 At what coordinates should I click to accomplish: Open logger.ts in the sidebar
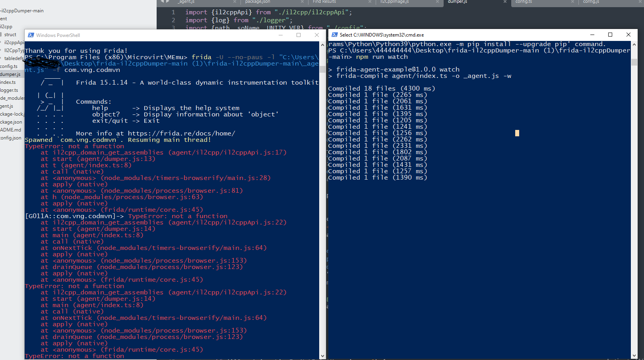click(x=9, y=90)
